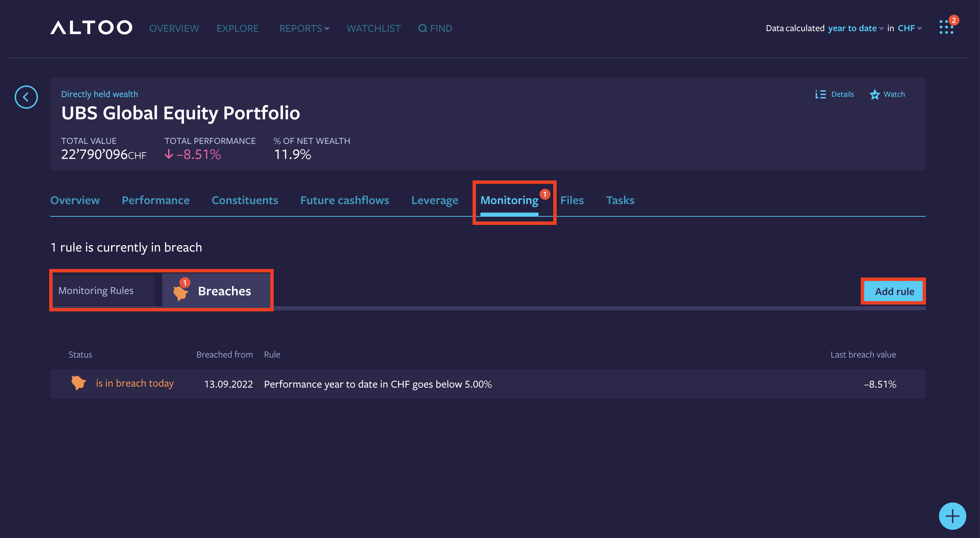Screen dimensions: 980x538
Task: Click the Details list icon
Action: (821, 94)
